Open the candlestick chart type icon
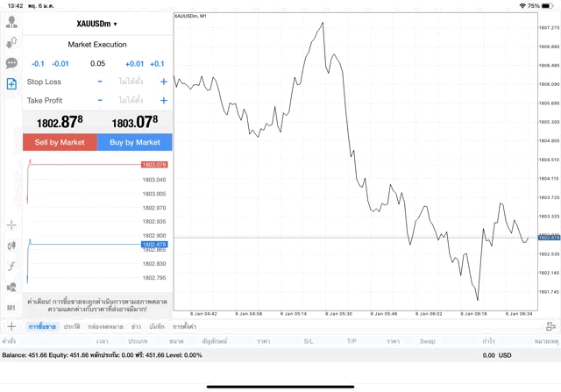 [11, 246]
